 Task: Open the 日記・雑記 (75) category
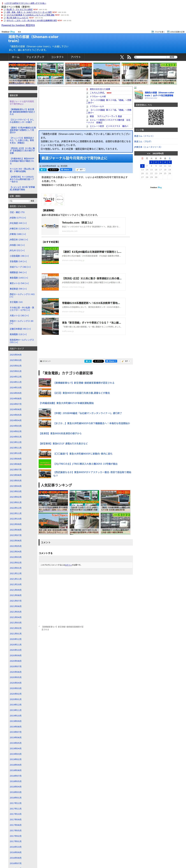[17, 212]
